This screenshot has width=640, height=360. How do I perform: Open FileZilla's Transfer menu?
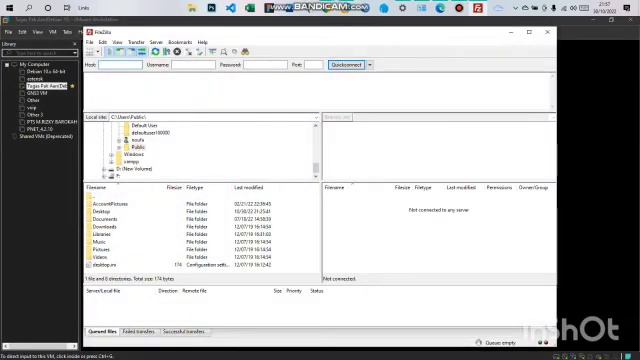[136, 42]
